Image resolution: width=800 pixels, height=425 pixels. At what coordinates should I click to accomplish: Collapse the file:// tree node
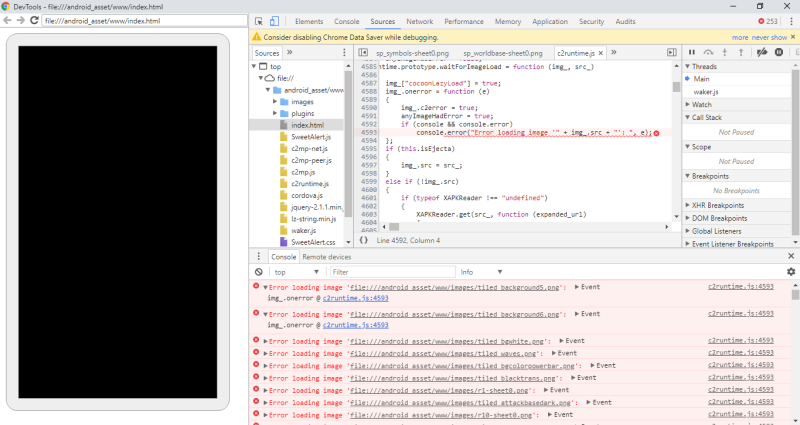(261, 78)
